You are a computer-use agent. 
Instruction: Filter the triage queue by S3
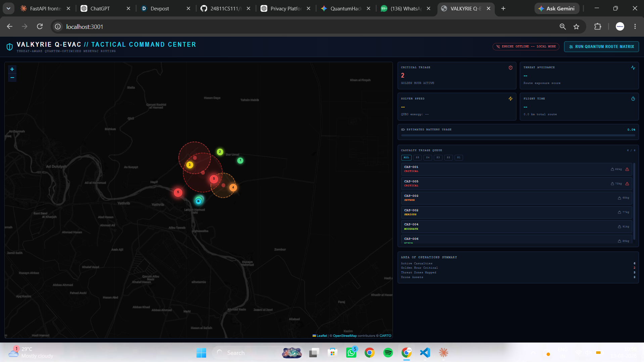point(438,157)
